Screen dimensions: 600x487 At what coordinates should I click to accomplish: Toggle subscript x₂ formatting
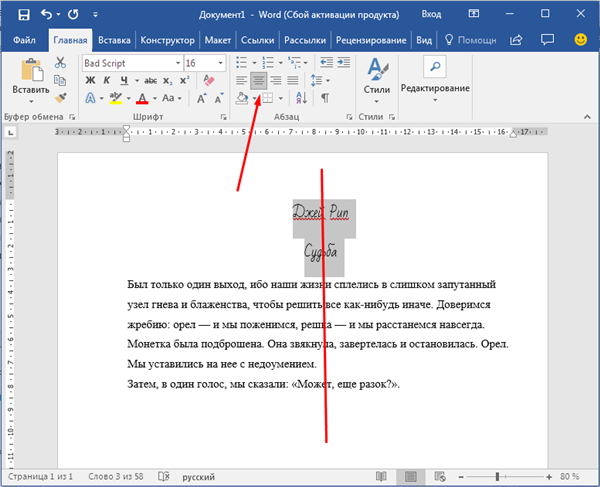pos(168,81)
